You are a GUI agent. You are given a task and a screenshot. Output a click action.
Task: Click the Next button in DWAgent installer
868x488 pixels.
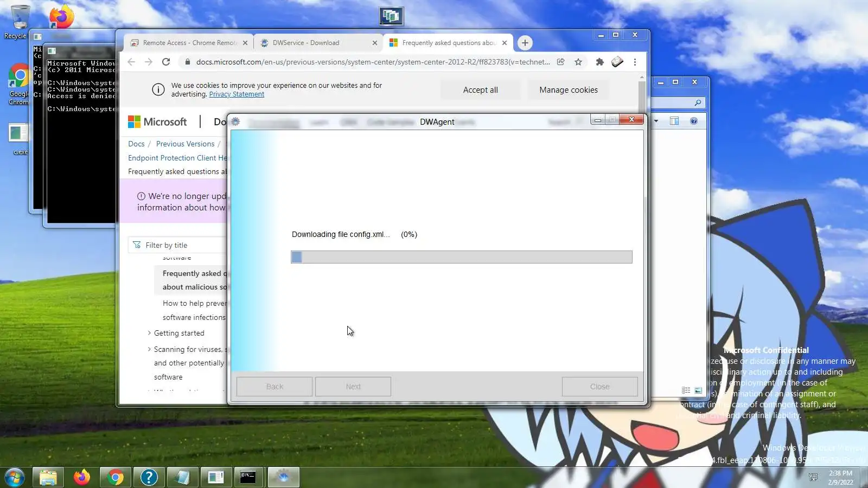coord(353,387)
